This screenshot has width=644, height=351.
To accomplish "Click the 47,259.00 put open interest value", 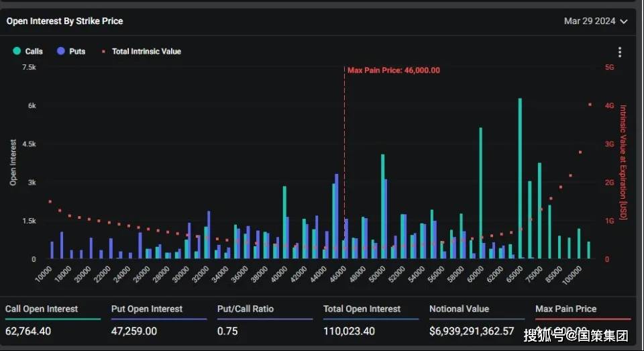I will (134, 332).
